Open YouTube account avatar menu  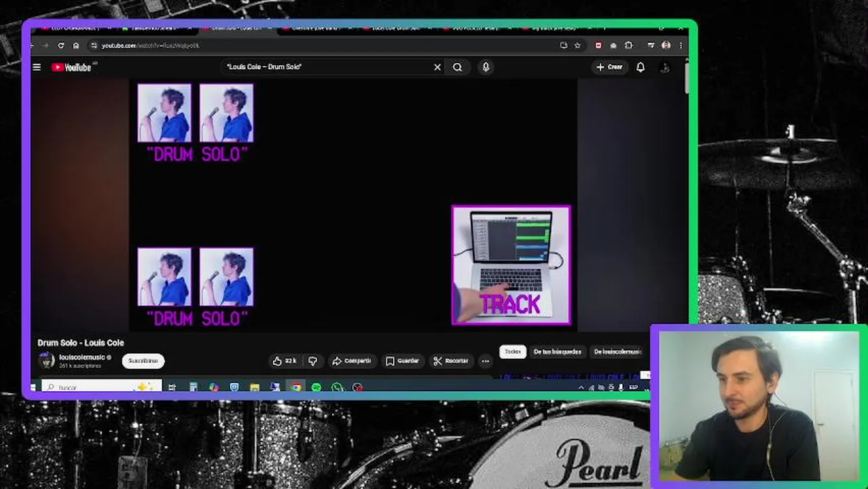[x=665, y=67]
